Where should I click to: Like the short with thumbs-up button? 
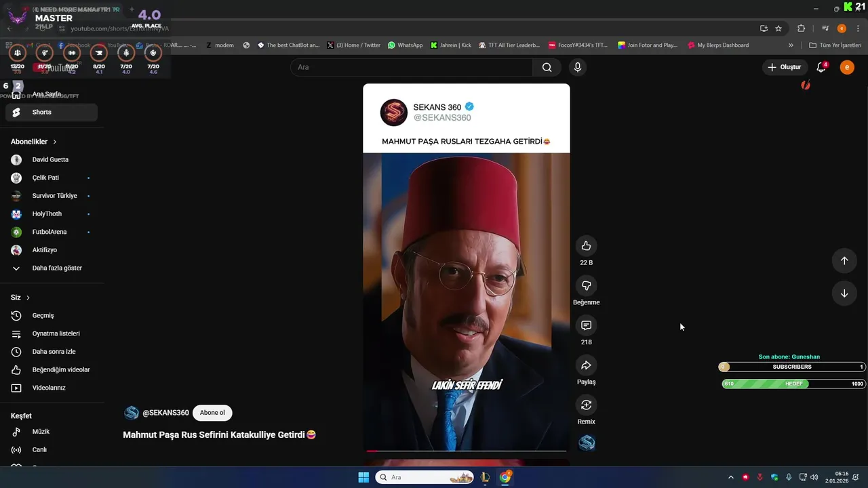click(587, 246)
